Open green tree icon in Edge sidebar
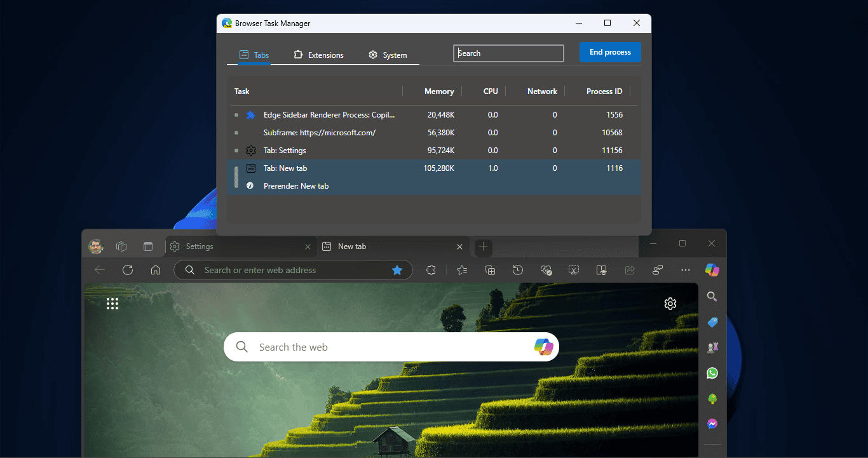 pos(712,398)
